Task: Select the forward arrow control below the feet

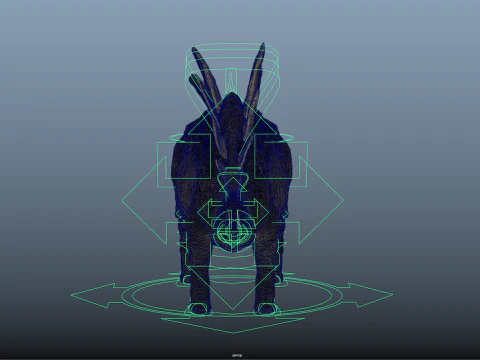Action: click(x=233, y=325)
